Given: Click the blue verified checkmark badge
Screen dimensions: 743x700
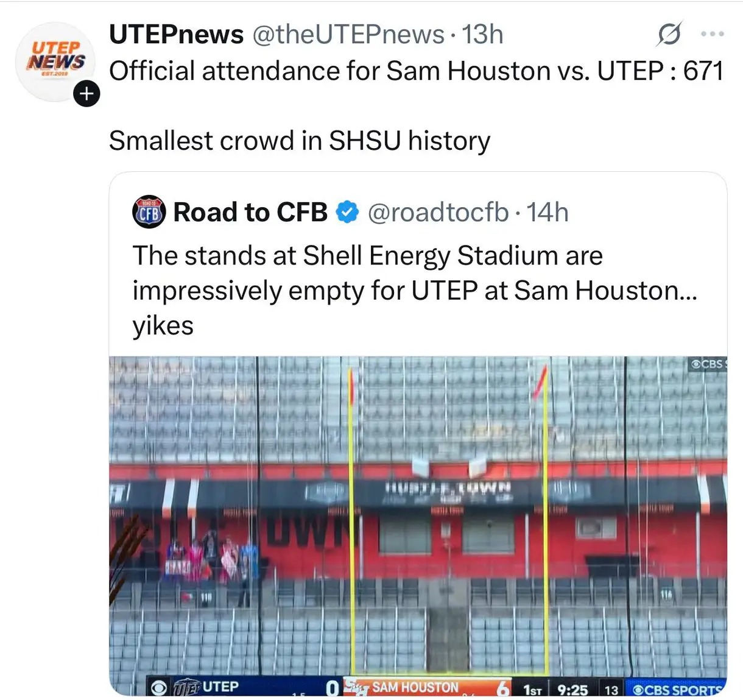Looking at the screenshot, I should coord(347,212).
